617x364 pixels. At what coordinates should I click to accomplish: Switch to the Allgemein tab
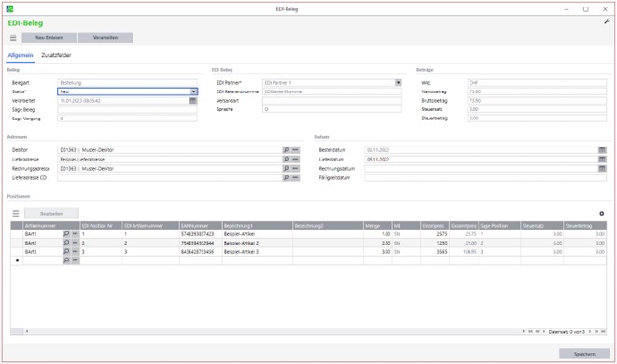21,55
